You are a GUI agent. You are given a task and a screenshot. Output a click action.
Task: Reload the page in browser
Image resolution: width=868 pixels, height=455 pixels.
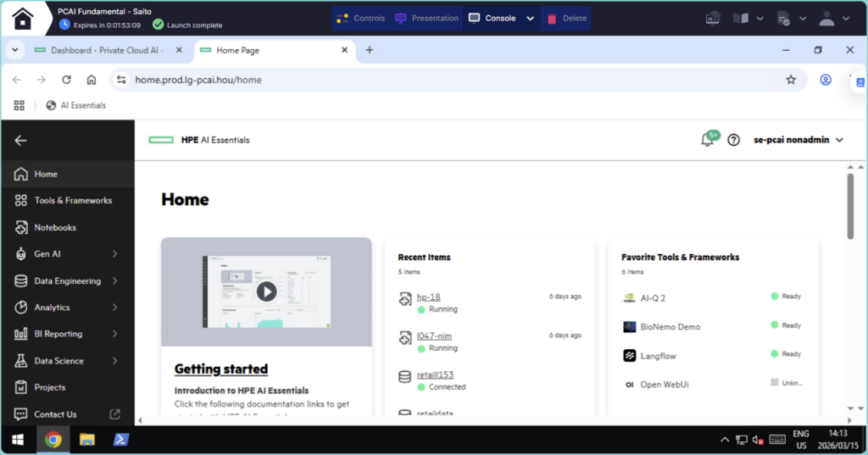pos(66,80)
